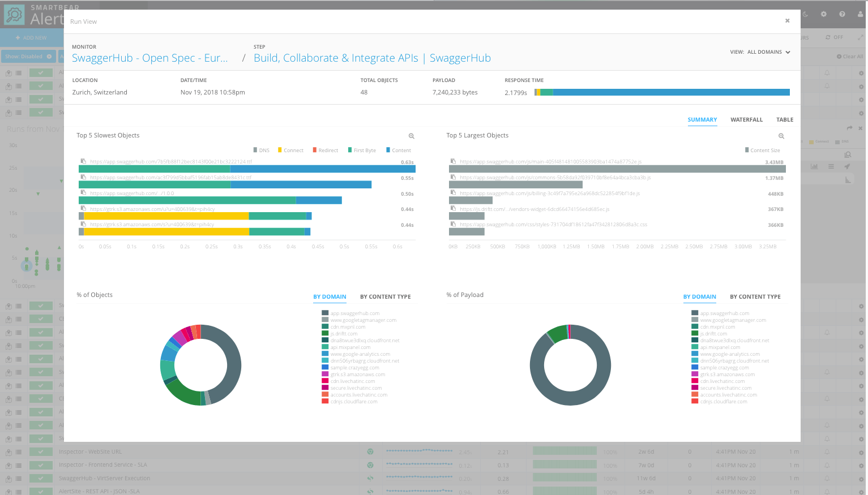Switch the payload chart to BY CONTENT TYPE

(755, 296)
